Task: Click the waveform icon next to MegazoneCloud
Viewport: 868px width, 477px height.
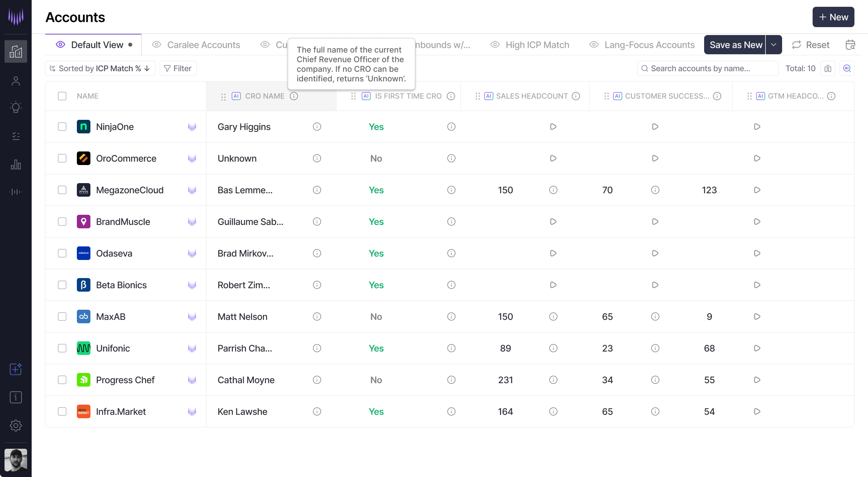Action: pyautogui.click(x=192, y=190)
